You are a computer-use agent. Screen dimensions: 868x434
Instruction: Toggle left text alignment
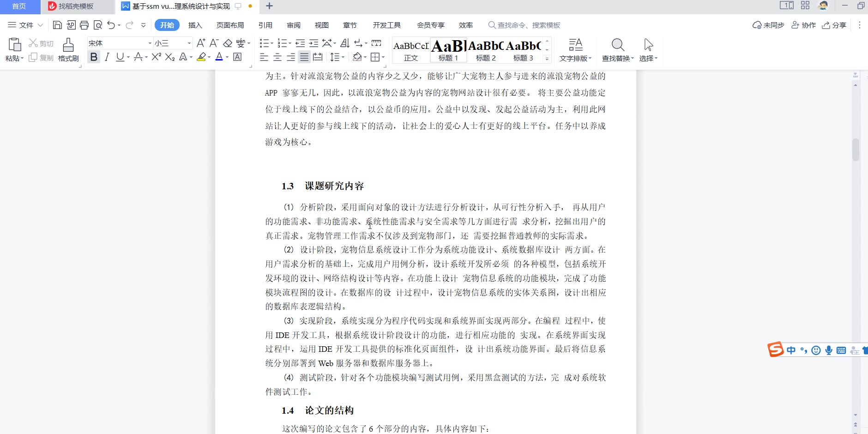(264, 57)
